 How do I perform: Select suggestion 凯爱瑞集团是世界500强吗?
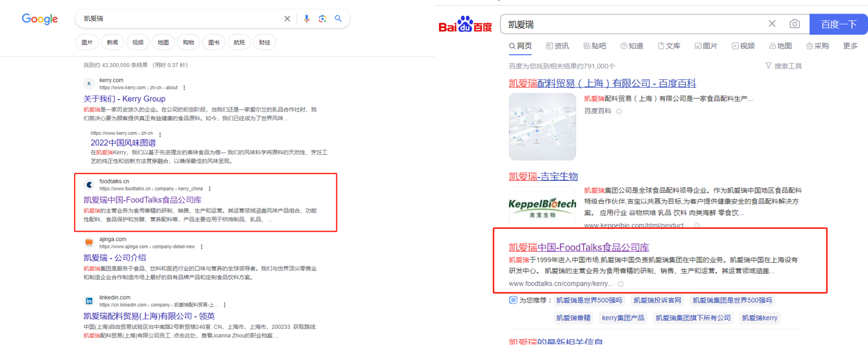point(733,300)
